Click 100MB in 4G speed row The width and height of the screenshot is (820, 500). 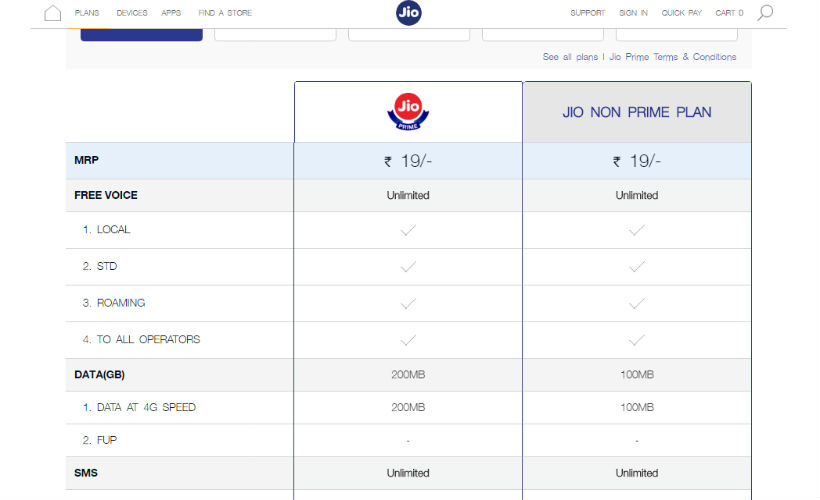[636, 407]
